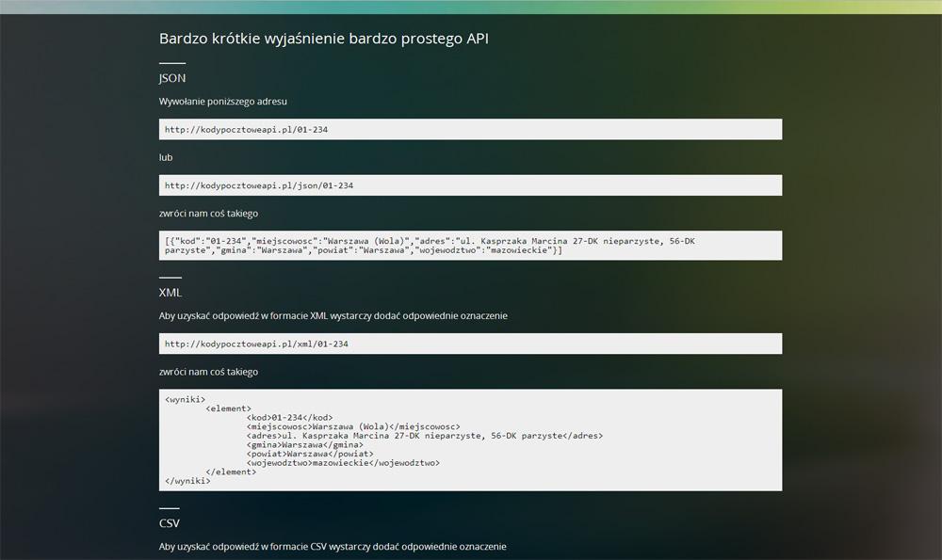Click the closing </wyniki> tag line
This screenshot has height=560, width=942.
(x=188, y=481)
